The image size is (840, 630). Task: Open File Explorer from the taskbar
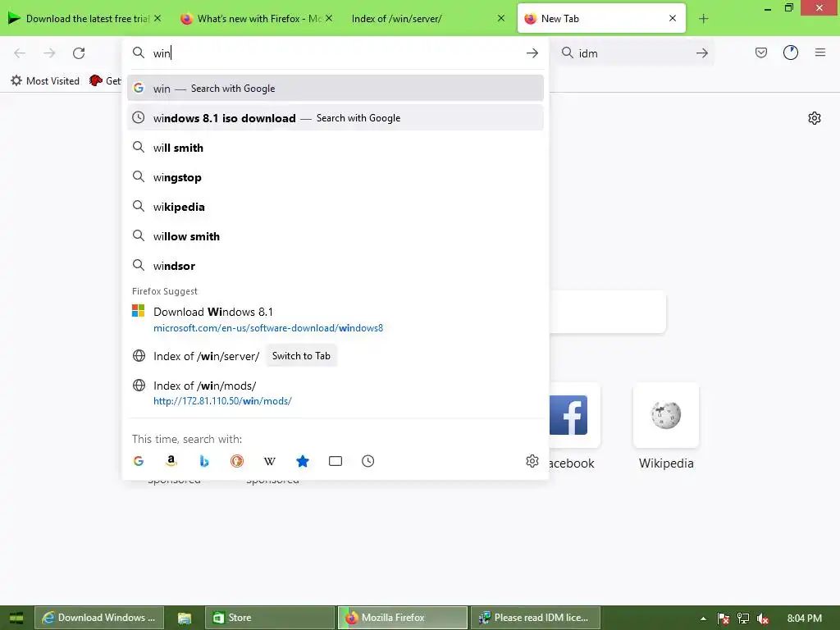[x=185, y=618]
